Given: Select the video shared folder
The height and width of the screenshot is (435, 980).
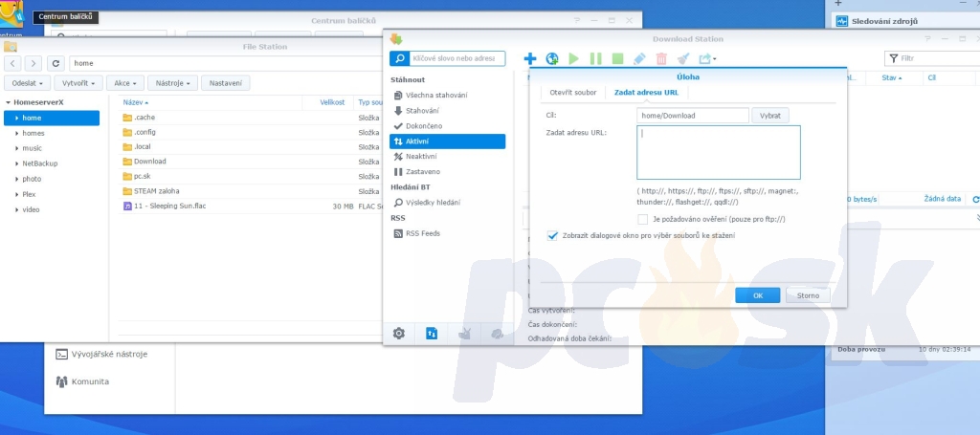Looking at the screenshot, I should pos(31,209).
